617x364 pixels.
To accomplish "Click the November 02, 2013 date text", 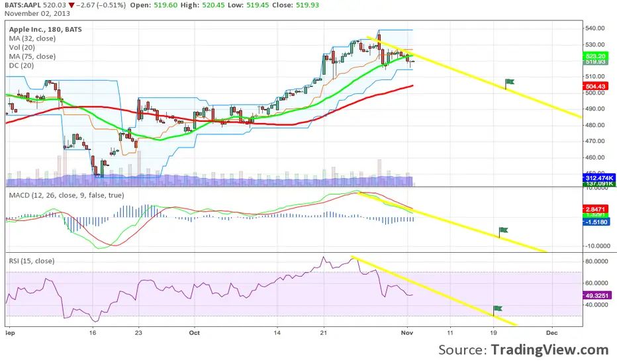I will click(x=37, y=13).
